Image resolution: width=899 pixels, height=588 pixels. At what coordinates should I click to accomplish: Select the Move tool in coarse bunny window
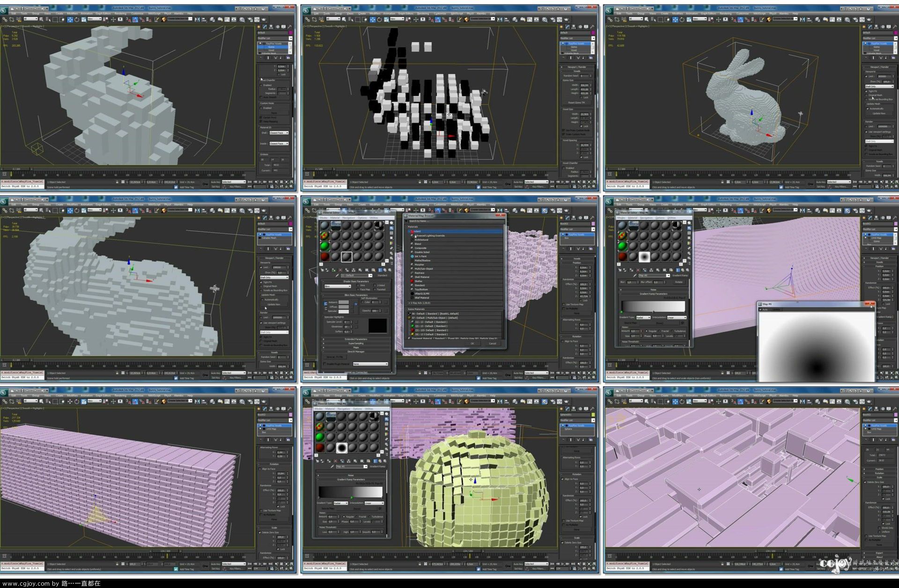(70, 20)
